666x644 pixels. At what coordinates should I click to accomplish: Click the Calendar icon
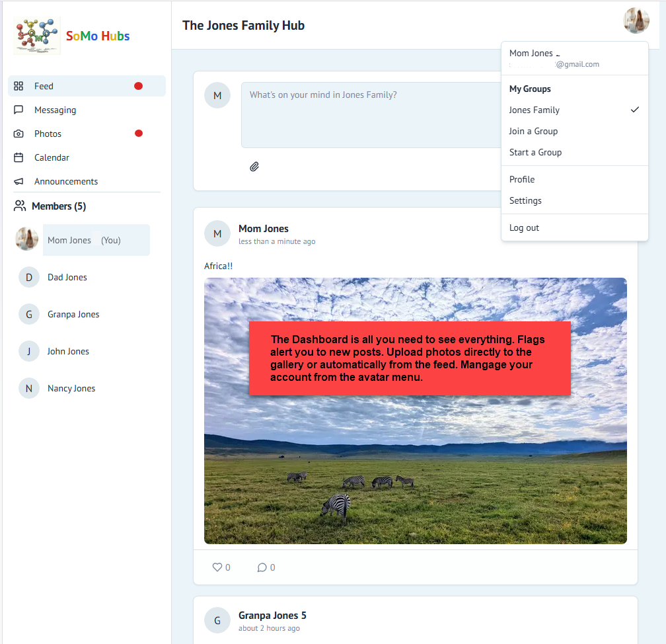(x=19, y=157)
